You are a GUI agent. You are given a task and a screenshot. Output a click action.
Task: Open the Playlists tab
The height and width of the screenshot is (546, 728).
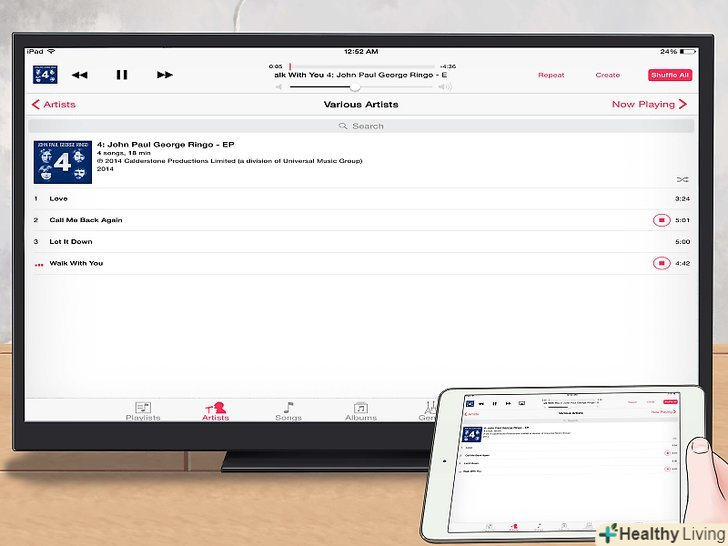(x=143, y=411)
